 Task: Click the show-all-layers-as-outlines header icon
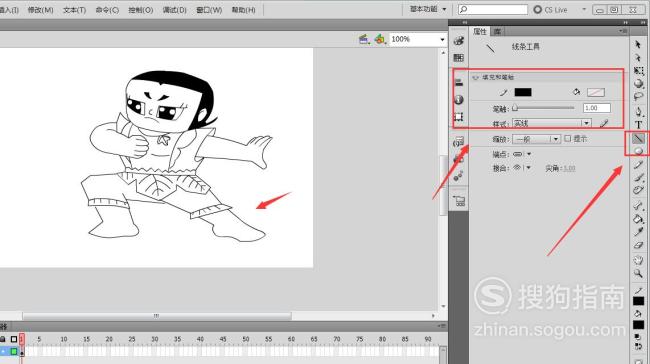point(14,339)
